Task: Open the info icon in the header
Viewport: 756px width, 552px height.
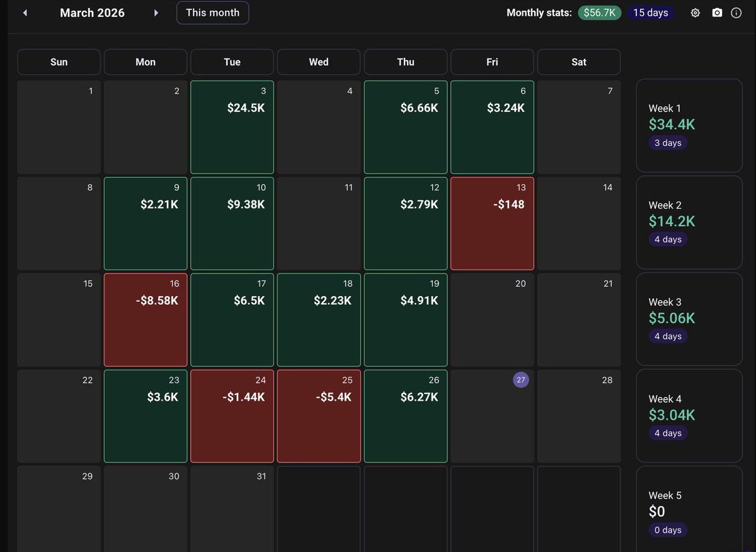Action: coord(736,13)
